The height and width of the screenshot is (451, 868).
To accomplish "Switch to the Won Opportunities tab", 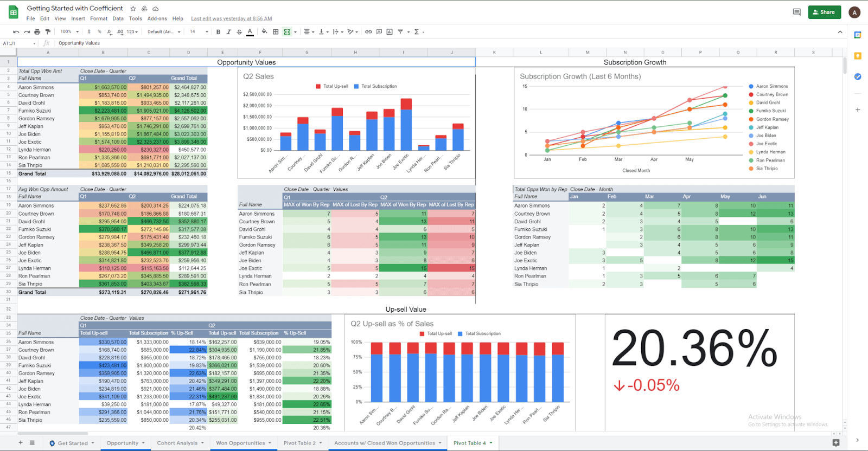I will point(243,443).
